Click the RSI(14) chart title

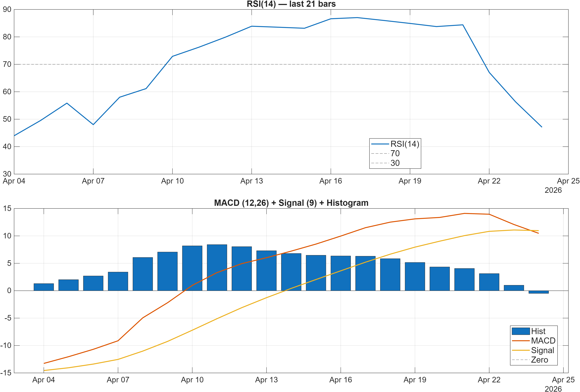[x=291, y=4]
